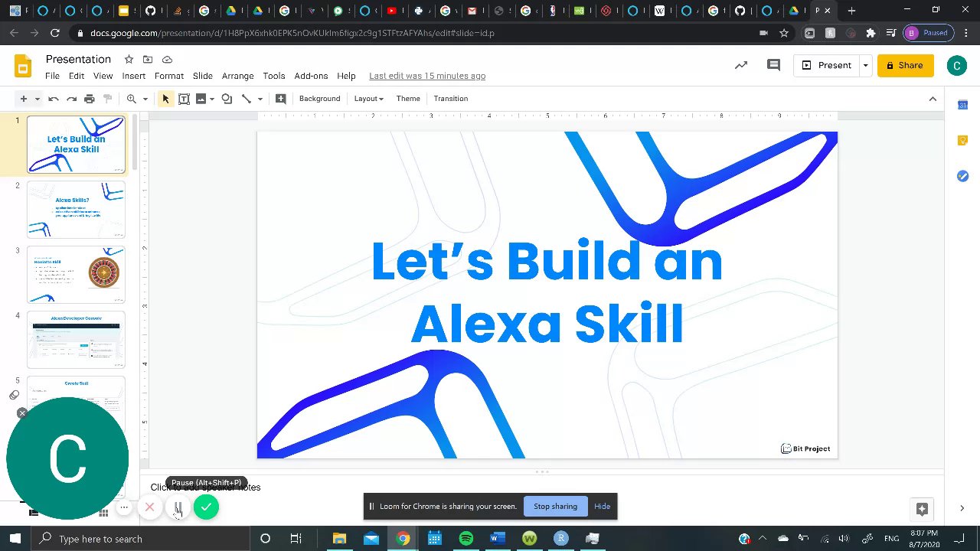Click the paint format icon

pyautogui.click(x=108, y=99)
